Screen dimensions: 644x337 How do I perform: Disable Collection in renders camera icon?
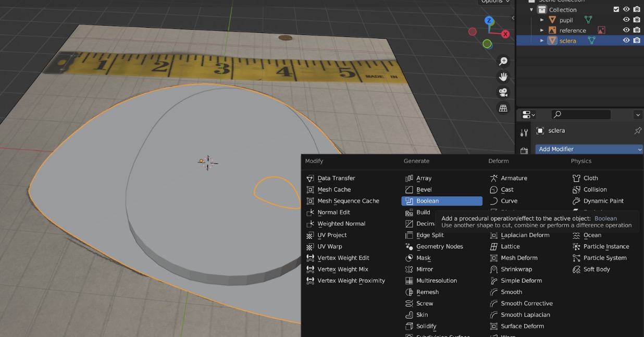pyautogui.click(x=637, y=9)
